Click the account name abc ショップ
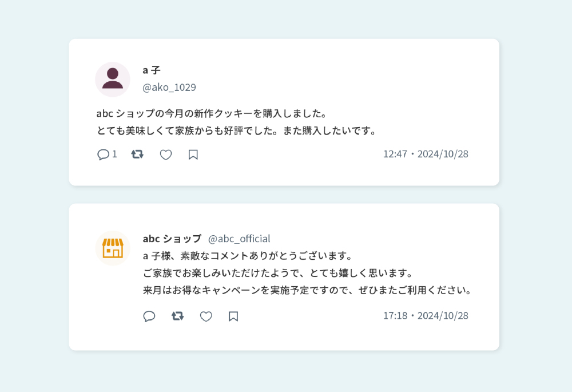The width and height of the screenshot is (572, 392). [172, 239]
